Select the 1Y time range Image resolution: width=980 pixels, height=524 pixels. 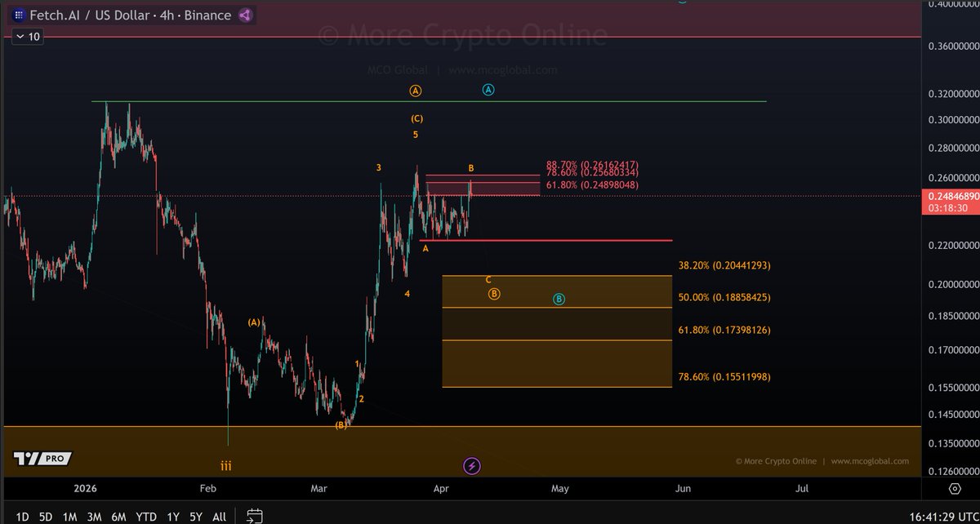pyautogui.click(x=172, y=517)
